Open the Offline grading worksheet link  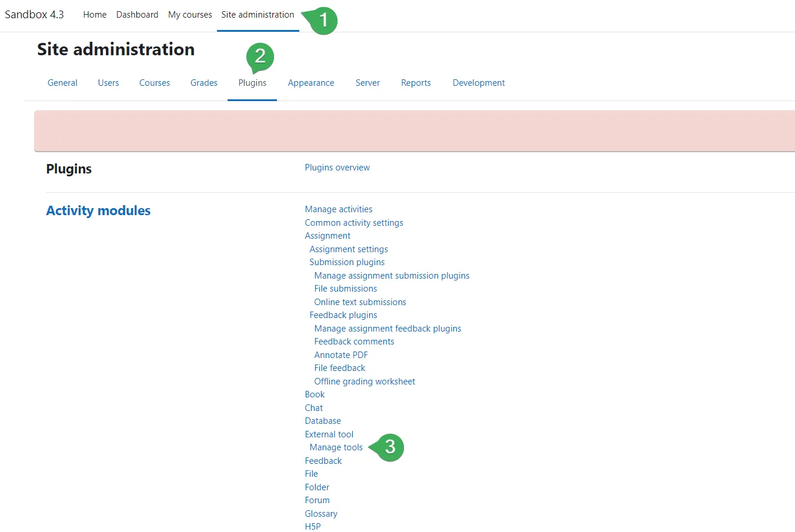364,382
